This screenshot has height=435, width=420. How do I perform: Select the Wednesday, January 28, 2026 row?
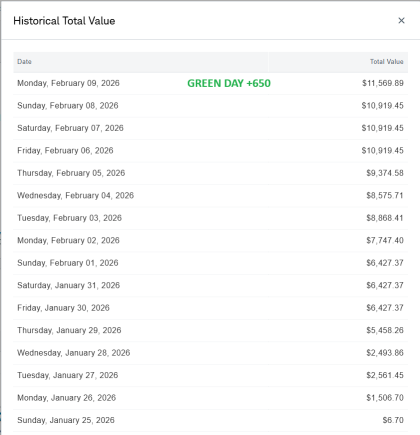click(211, 353)
